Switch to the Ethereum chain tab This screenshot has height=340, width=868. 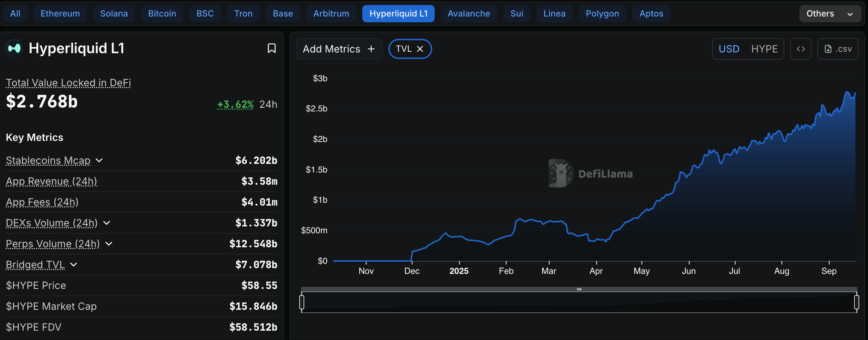point(60,13)
